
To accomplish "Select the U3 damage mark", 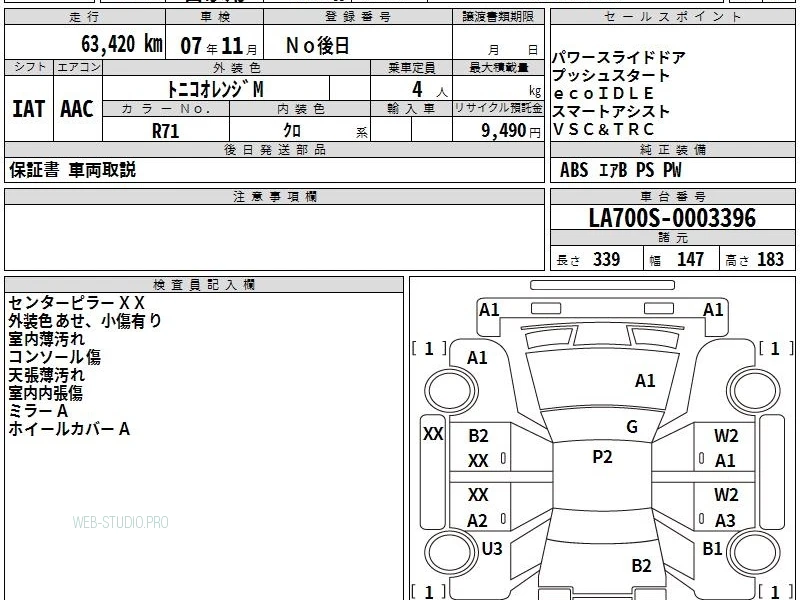I will pos(492,548).
